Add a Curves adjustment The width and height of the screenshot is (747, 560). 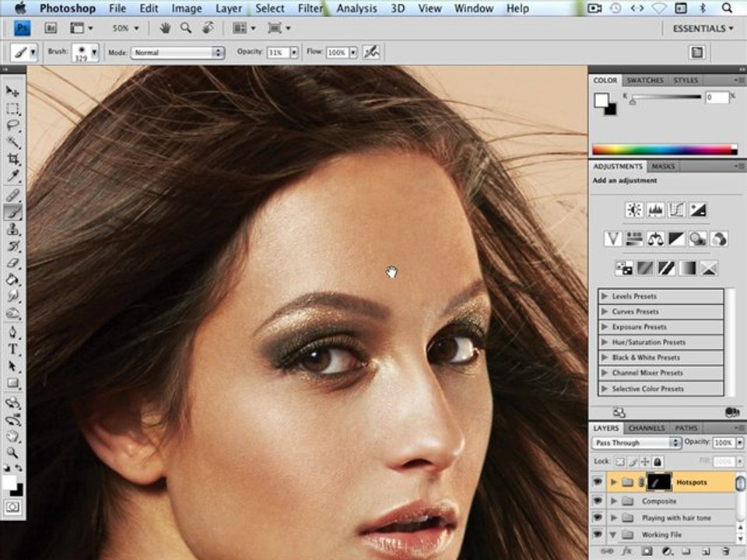tap(676, 210)
